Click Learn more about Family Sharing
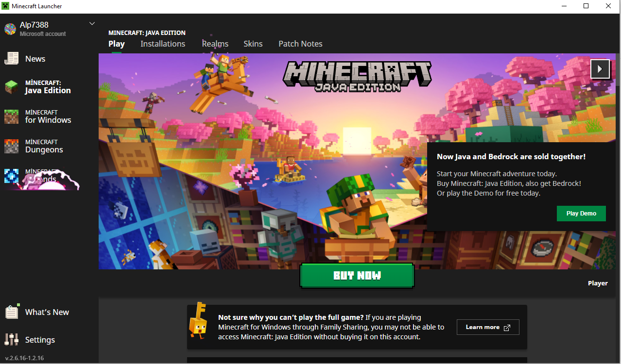The image size is (621, 364). click(488, 327)
